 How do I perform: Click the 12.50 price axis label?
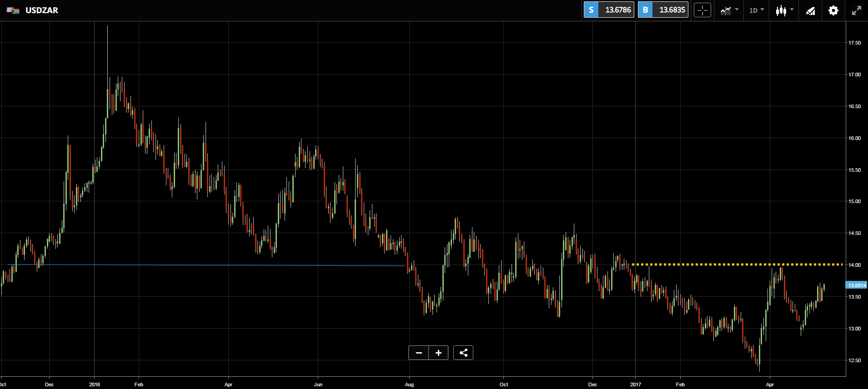854,360
